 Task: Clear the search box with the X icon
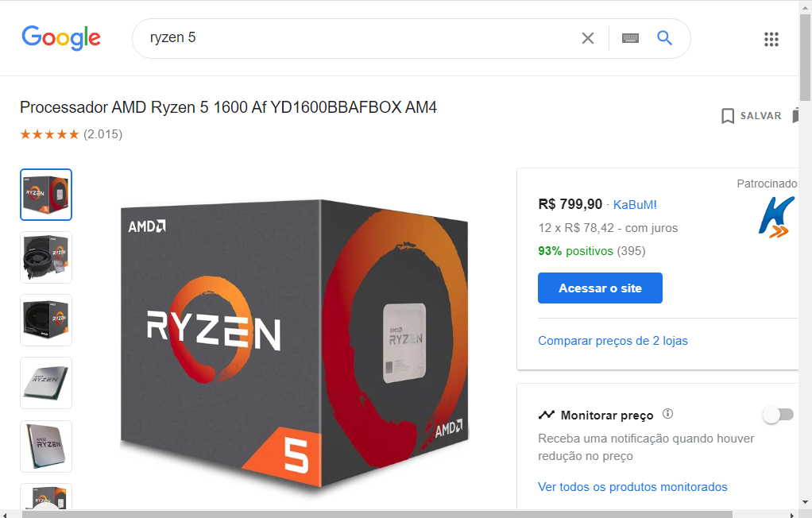(588, 38)
